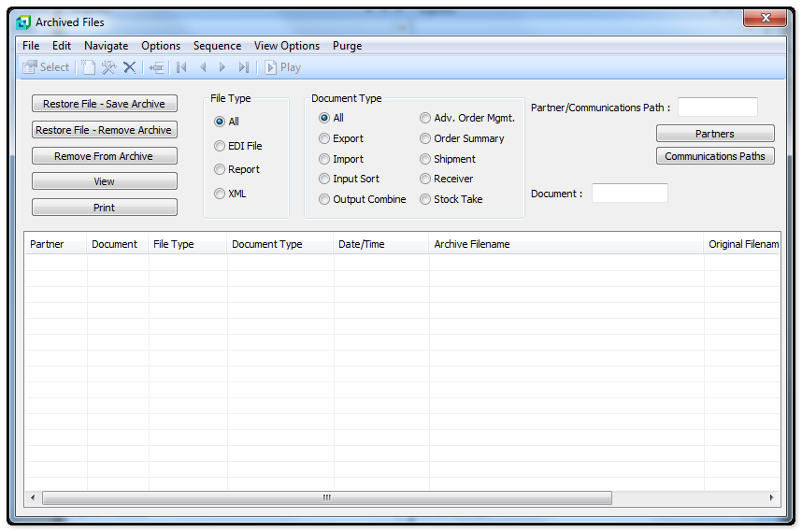Open the View Options menu

point(286,46)
